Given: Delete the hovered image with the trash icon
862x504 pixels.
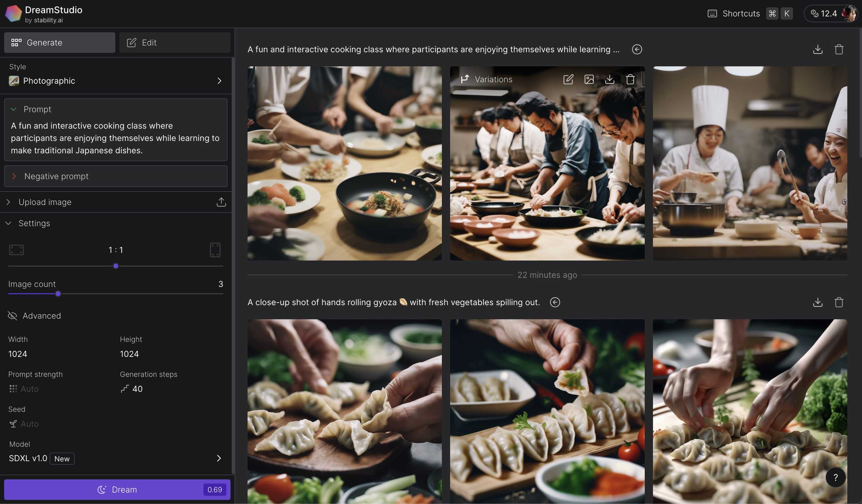Looking at the screenshot, I should (x=630, y=79).
